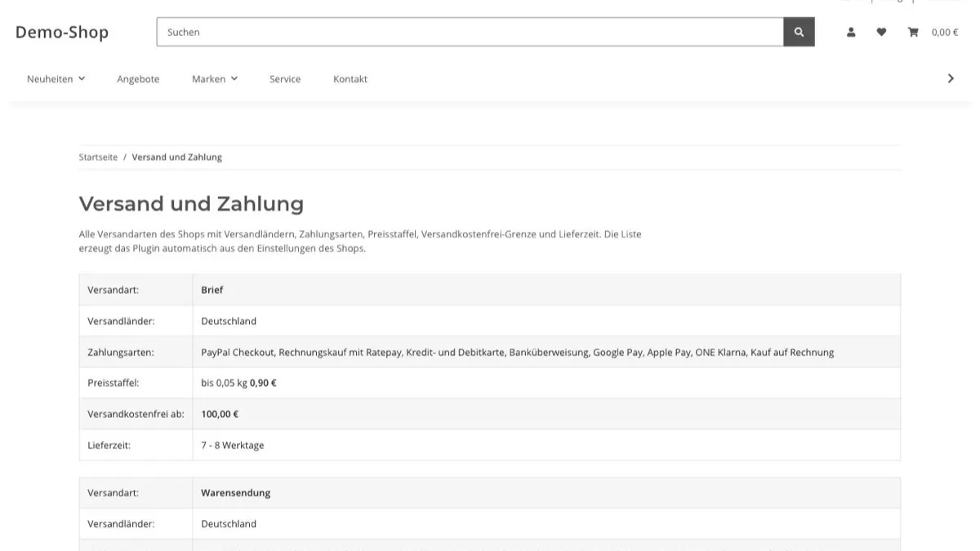This screenshot has width=980, height=551.
Task: Click the Versand und Zahlung breadcrumb
Action: coord(177,157)
